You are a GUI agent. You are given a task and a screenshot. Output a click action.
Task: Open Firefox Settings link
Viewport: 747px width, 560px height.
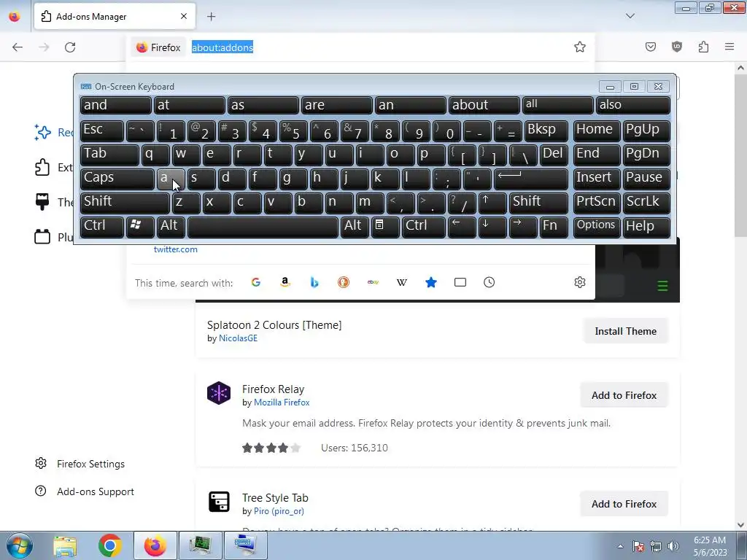click(80, 463)
